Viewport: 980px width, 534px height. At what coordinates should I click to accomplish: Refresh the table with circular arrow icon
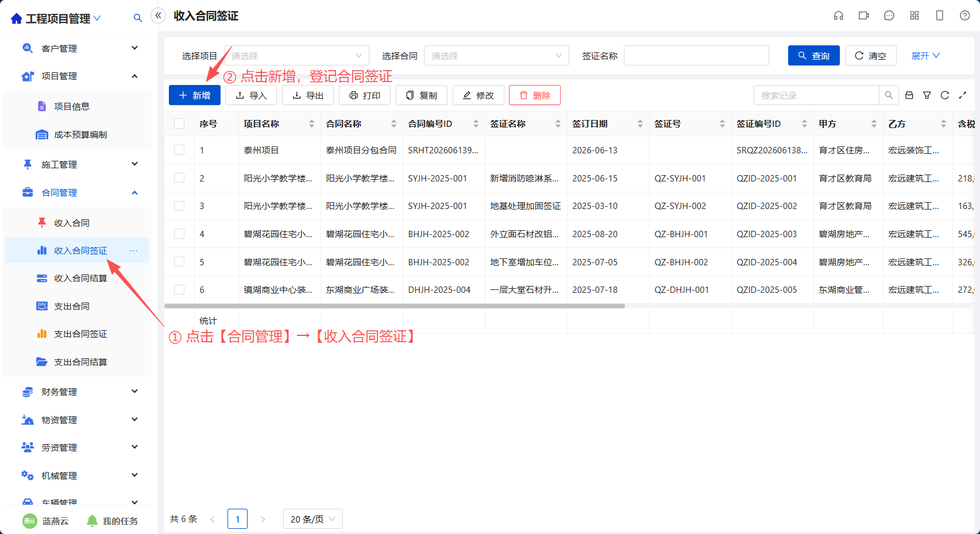[945, 95]
